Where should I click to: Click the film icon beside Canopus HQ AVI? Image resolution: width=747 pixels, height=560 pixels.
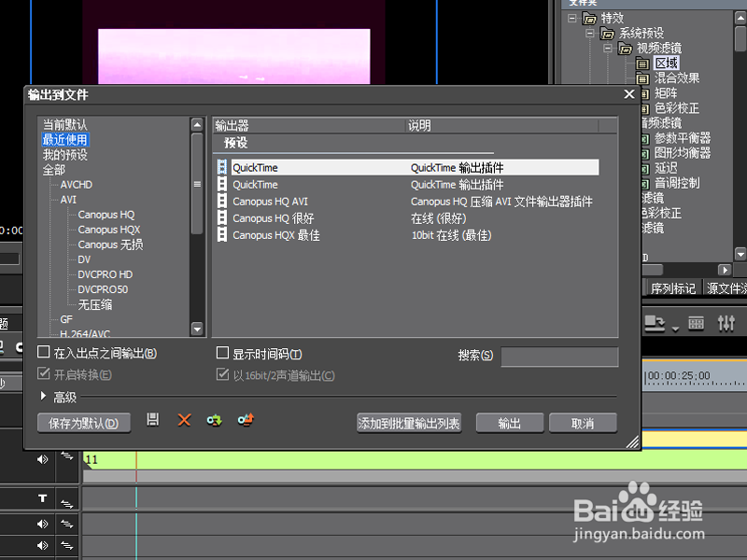click(222, 201)
